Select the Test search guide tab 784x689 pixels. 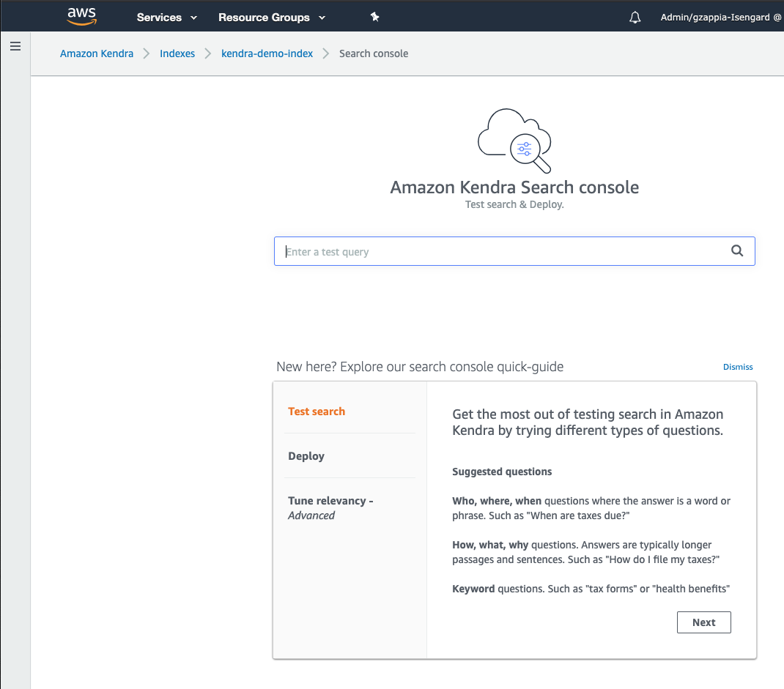click(x=316, y=411)
